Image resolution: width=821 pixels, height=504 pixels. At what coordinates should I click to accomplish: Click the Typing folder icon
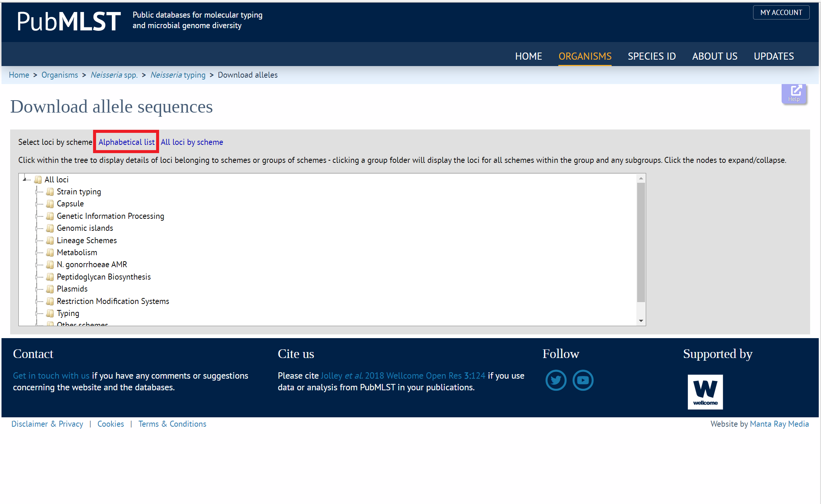[50, 313]
